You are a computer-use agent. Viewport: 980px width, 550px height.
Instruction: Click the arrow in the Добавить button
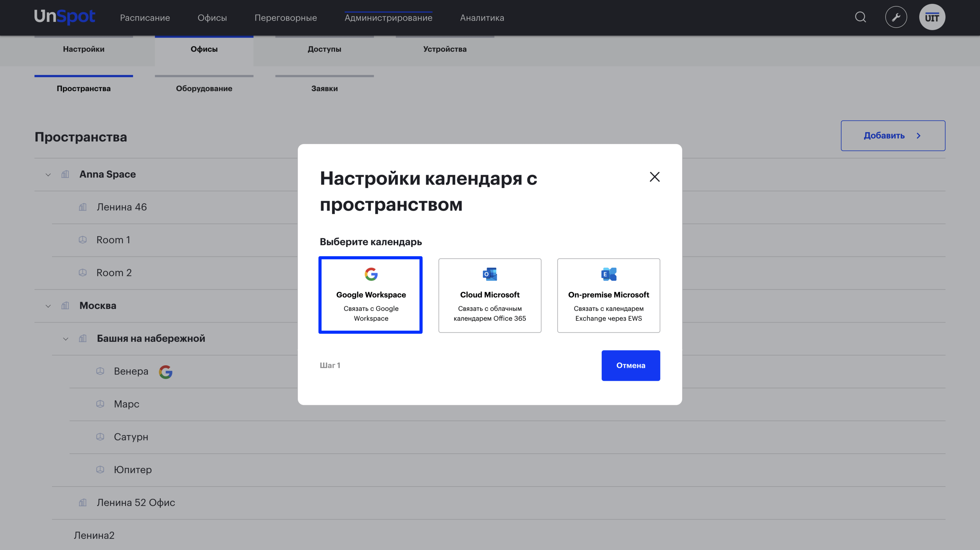(x=918, y=136)
